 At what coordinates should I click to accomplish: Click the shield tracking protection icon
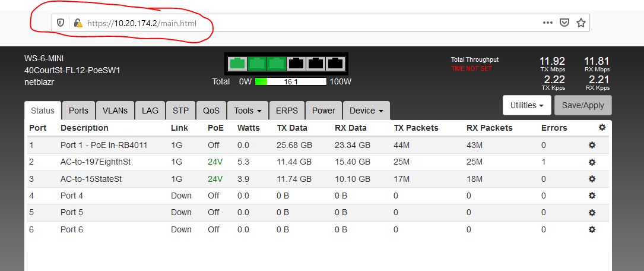(x=61, y=23)
